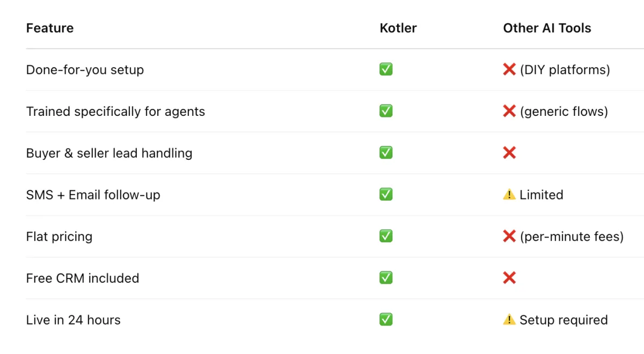This screenshot has height=354, width=644.
Task: Select the Other AI Tools column header
Action: (x=547, y=28)
